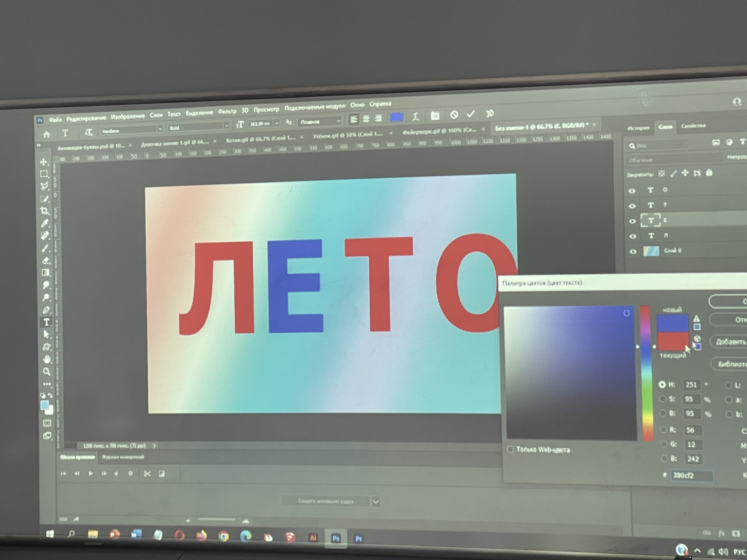
Task: Select the Move tool
Action: tap(44, 162)
